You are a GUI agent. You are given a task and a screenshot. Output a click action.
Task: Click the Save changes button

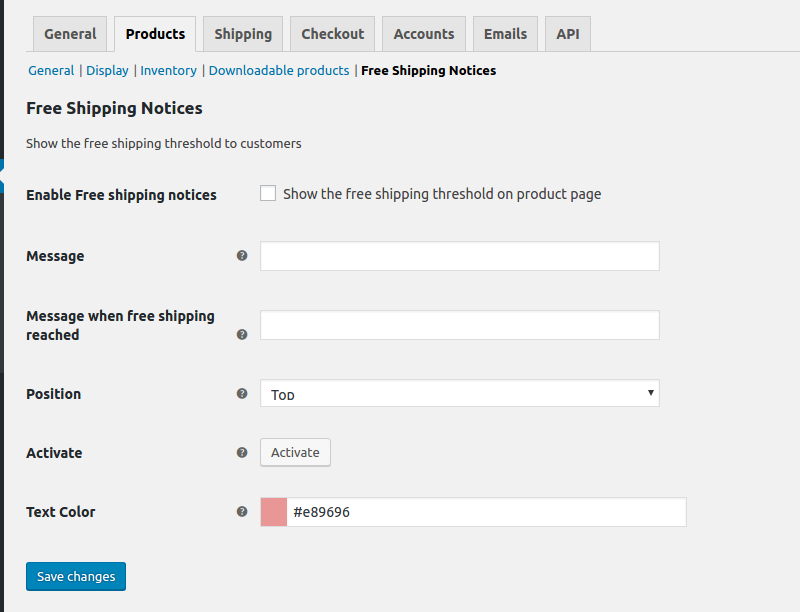[76, 576]
